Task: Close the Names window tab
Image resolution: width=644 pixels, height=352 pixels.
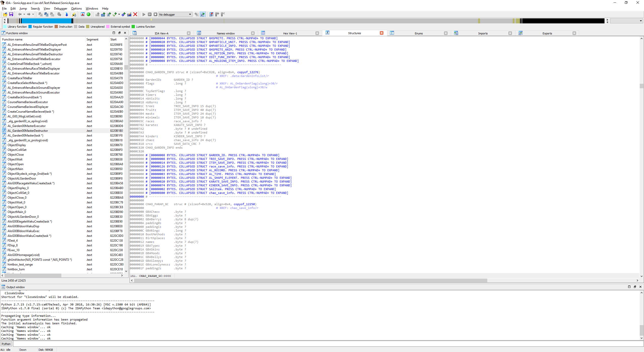Action: [253, 33]
